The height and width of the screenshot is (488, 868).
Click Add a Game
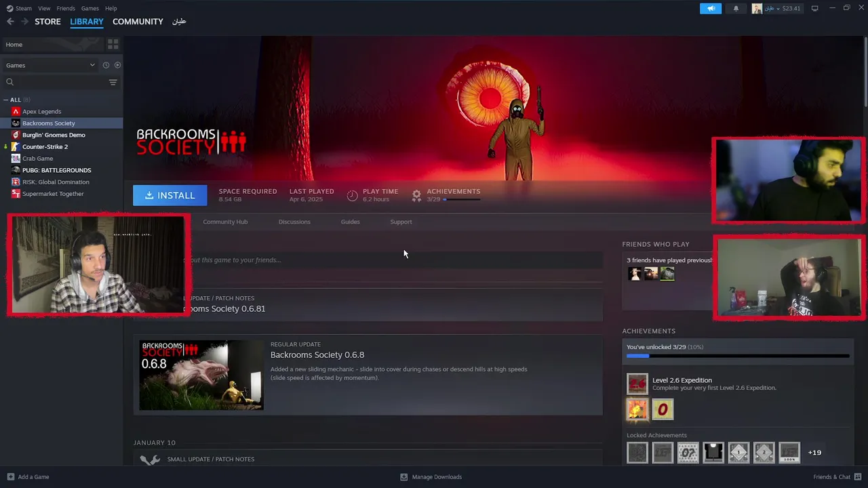[x=28, y=477]
